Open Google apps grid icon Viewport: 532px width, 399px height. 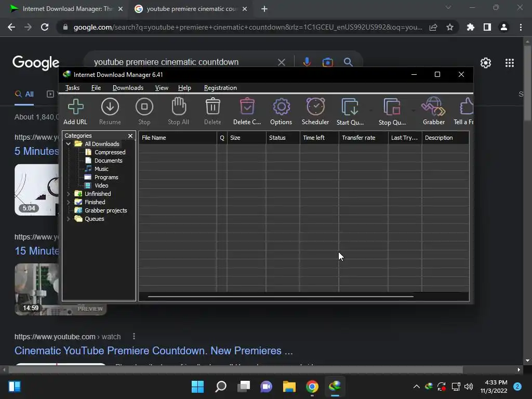coord(509,63)
